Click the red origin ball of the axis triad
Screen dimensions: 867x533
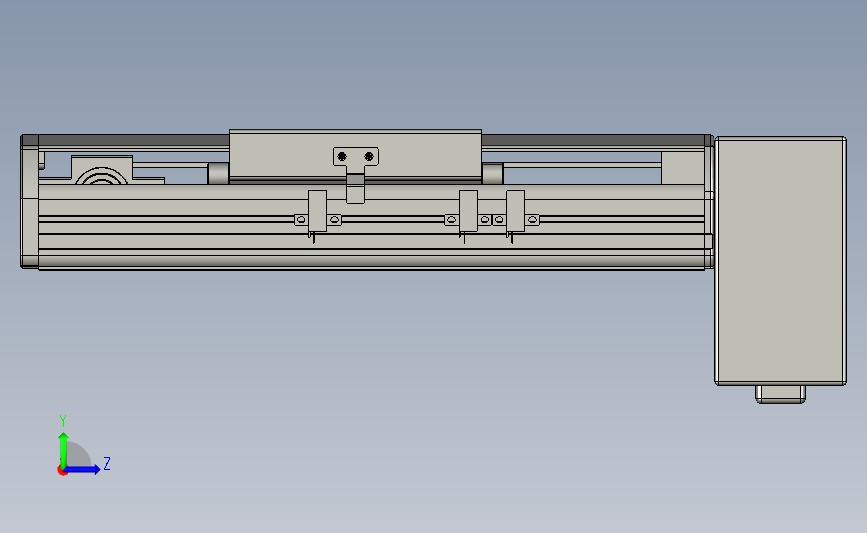click(62, 471)
